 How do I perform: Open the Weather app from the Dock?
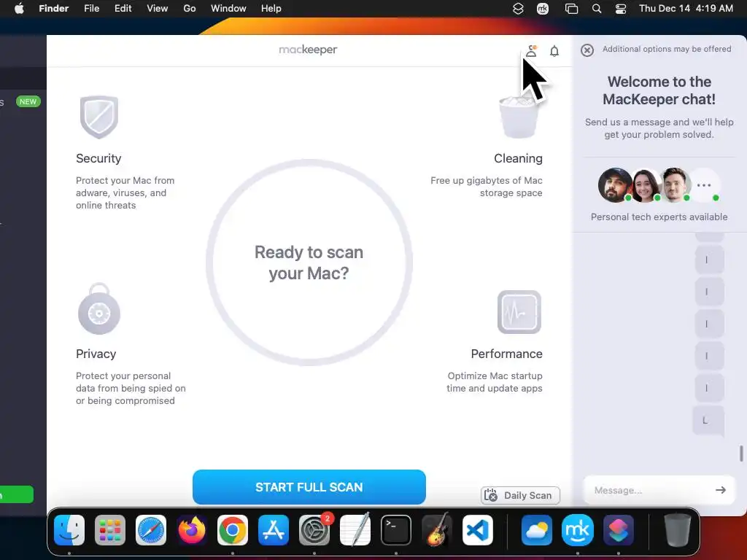[536, 530]
